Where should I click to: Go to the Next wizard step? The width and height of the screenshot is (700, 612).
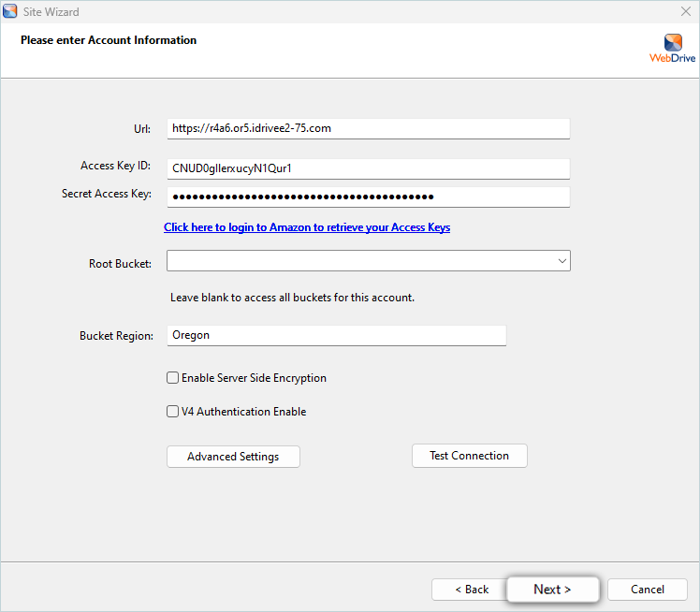[552, 590]
